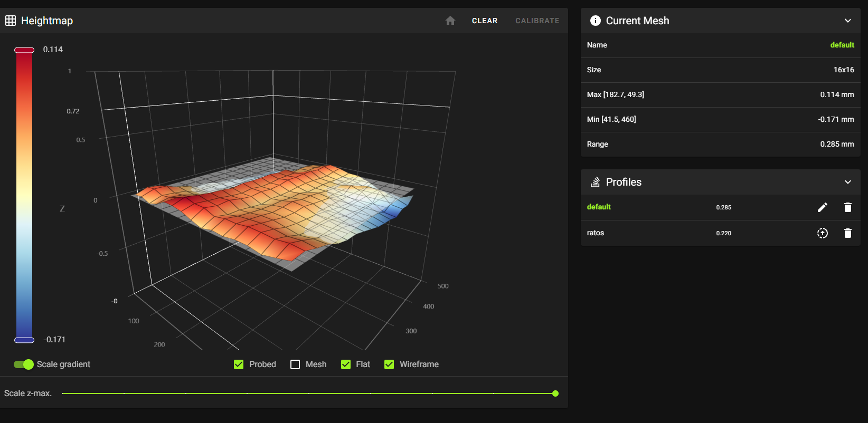Screen dimensions: 868x423
Task: Click the bottom handle of color gradient
Action: point(24,340)
